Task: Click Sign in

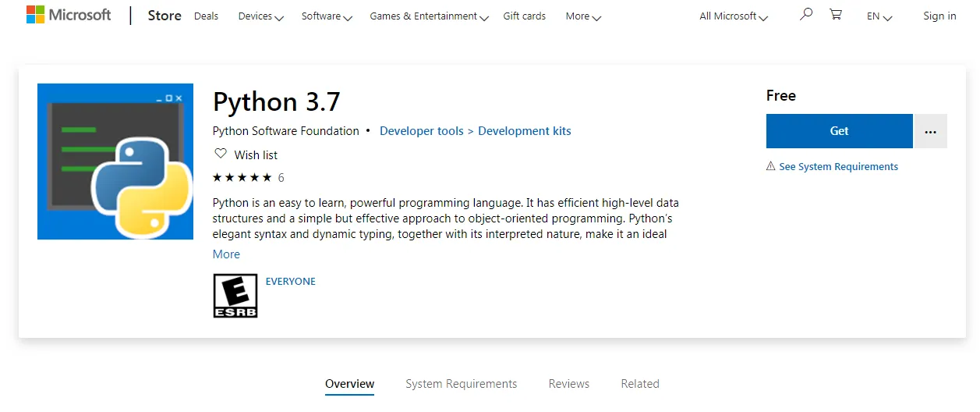Action: pyautogui.click(x=939, y=16)
